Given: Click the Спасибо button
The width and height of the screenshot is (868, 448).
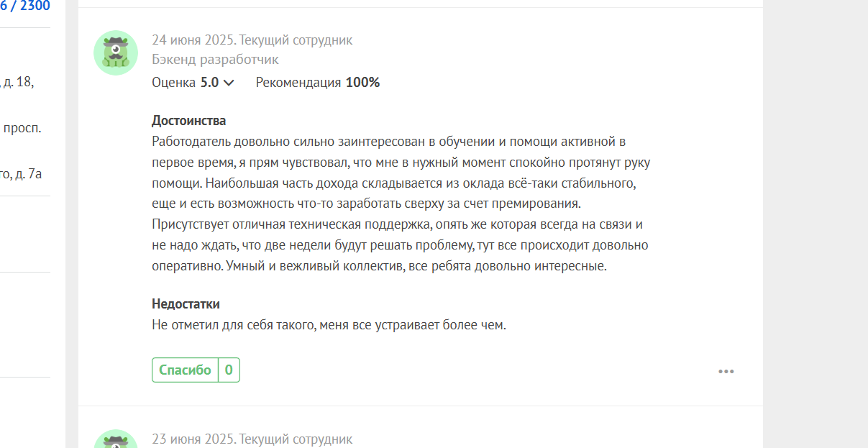Looking at the screenshot, I should click(x=185, y=370).
